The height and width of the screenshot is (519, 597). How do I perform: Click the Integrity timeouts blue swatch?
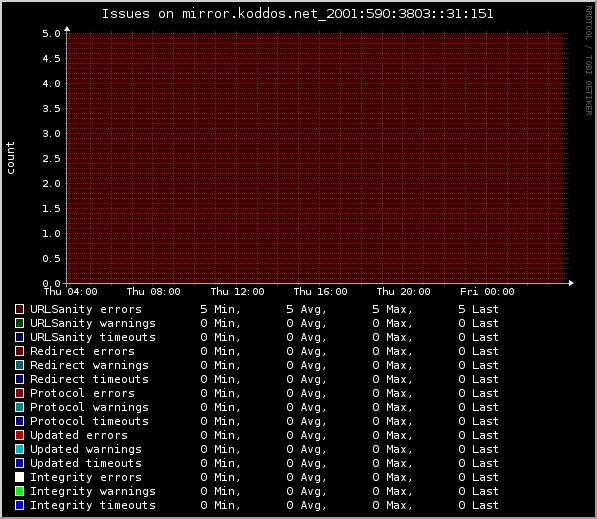[x=19, y=505]
